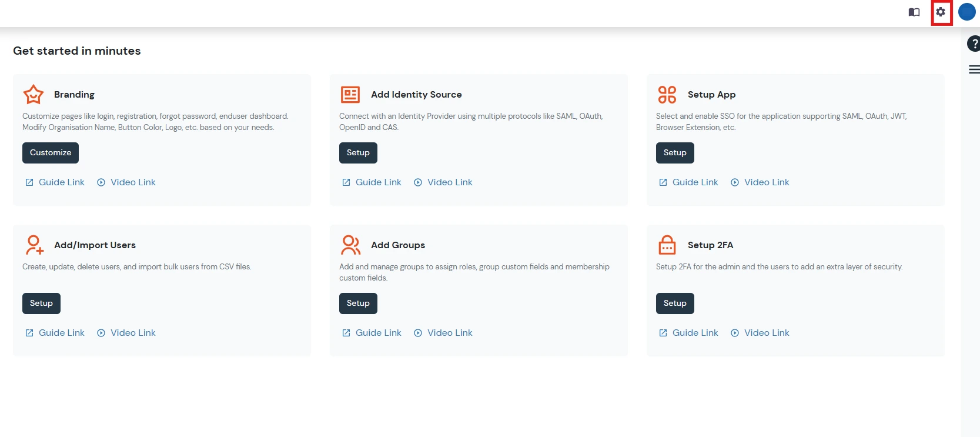980x437 pixels.
Task: Play the Setup 2FA Video Link
Action: click(x=766, y=333)
